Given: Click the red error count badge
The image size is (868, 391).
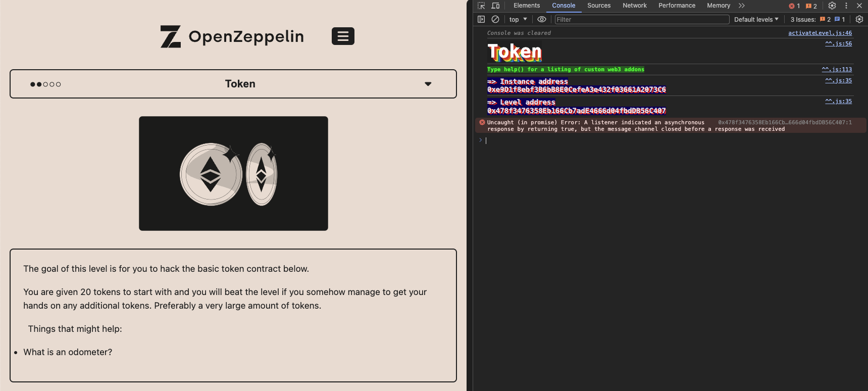Looking at the screenshot, I should pos(795,6).
